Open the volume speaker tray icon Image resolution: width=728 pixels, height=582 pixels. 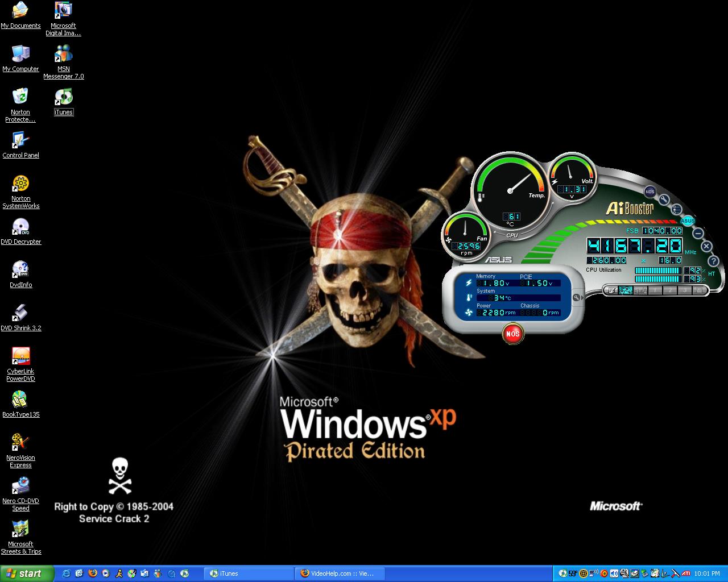click(x=614, y=573)
